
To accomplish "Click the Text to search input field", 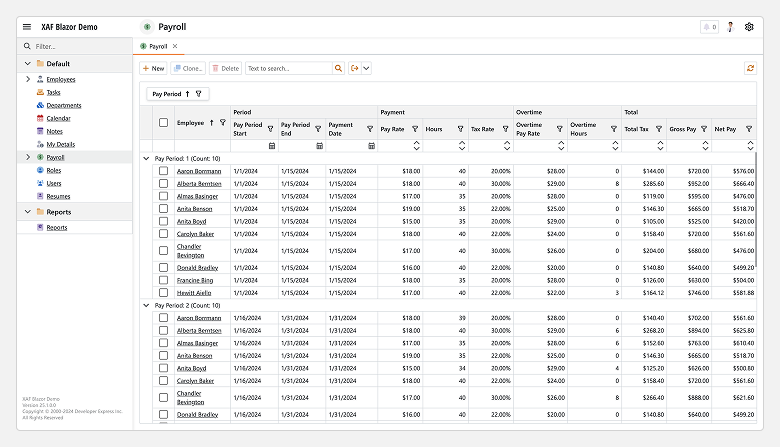I will 287,68.
